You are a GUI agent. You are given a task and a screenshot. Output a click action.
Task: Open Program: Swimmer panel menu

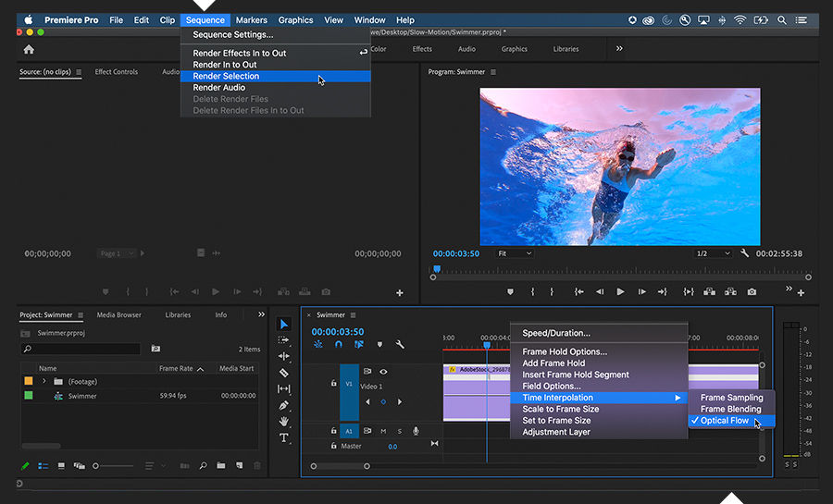pos(493,72)
